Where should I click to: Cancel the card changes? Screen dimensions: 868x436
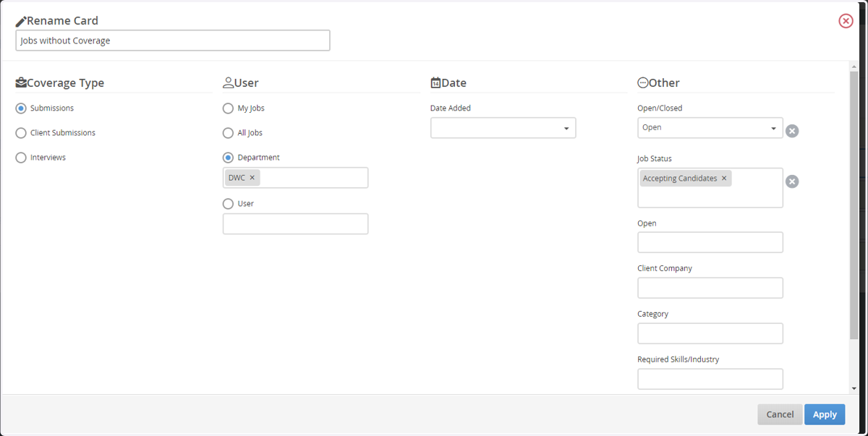click(780, 414)
